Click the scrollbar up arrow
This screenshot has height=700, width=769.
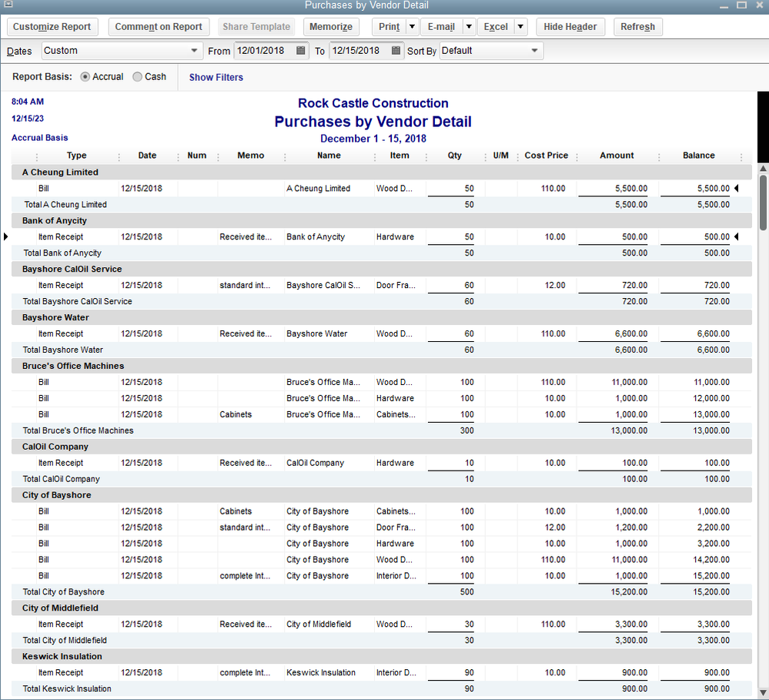763,169
